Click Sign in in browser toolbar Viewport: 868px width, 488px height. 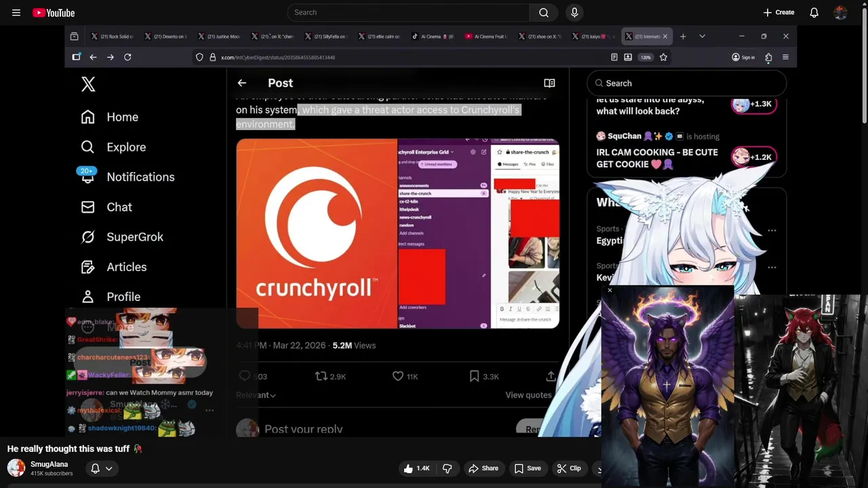tap(743, 58)
